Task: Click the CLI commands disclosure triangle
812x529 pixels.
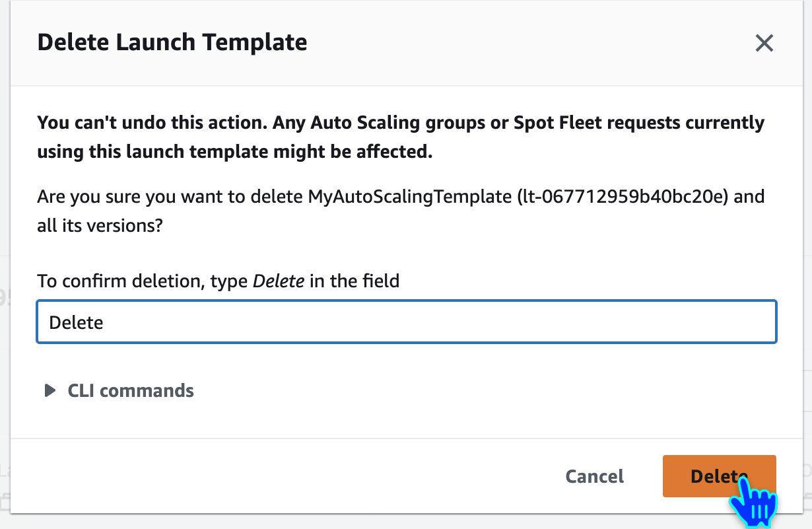Action: pos(50,390)
